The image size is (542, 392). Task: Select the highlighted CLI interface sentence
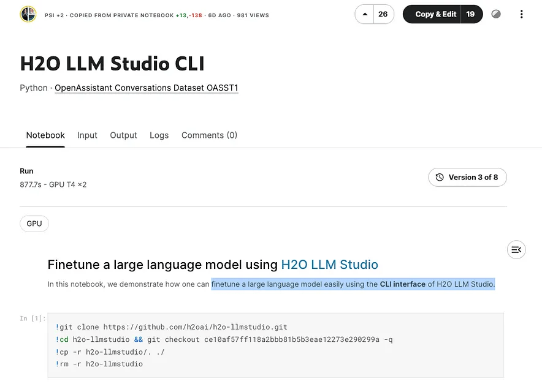353,284
